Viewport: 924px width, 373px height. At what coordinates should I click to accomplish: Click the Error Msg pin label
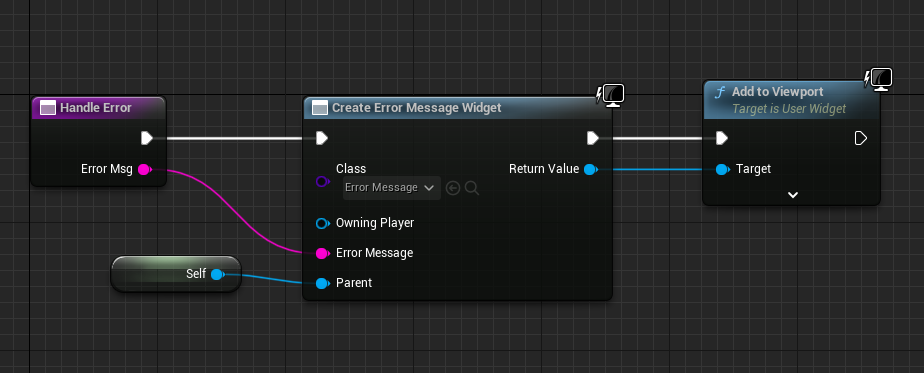[x=107, y=170]
